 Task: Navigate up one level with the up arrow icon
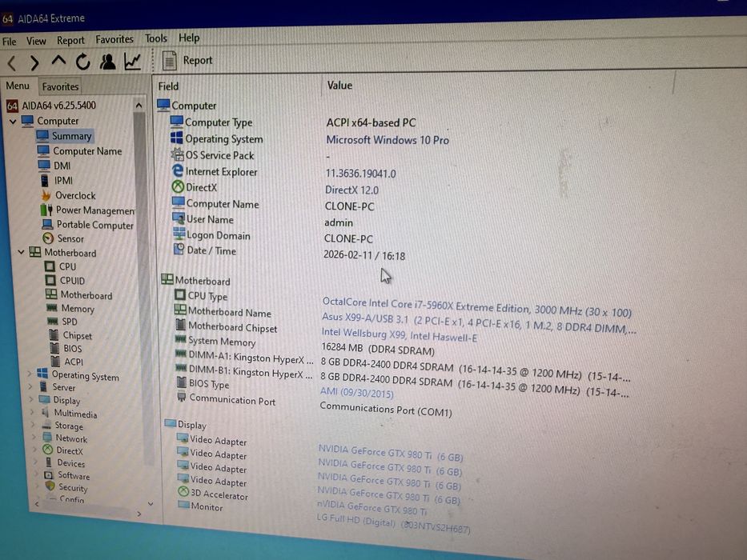tap(58, 62)
